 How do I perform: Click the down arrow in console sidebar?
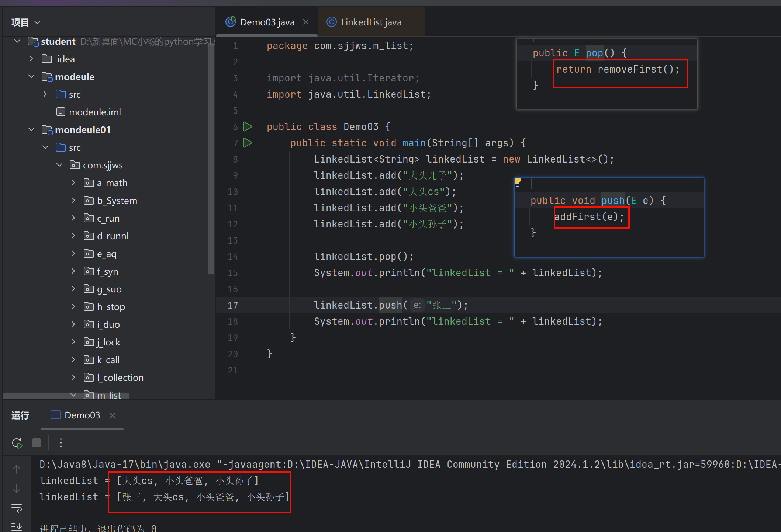tap(17, 489)
